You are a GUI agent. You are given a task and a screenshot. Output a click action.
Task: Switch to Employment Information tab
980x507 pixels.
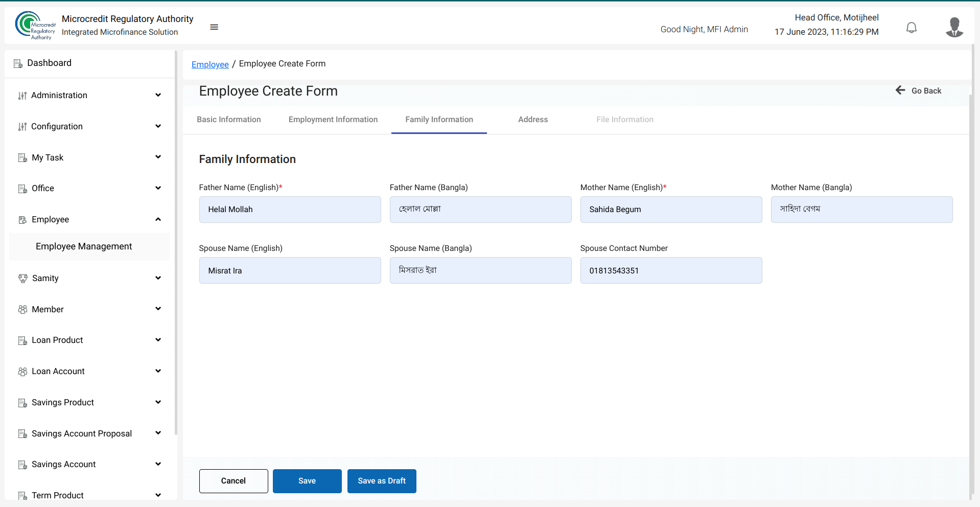coord(333,120)
